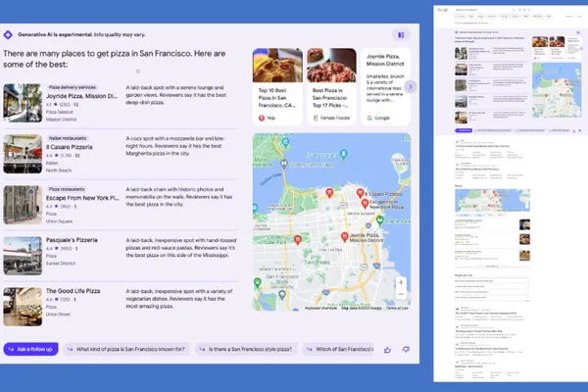Click the Joyride Pizza thumbnail photo
The width and height of the screenshot is (588, 392).
click(x=23, y=103)
